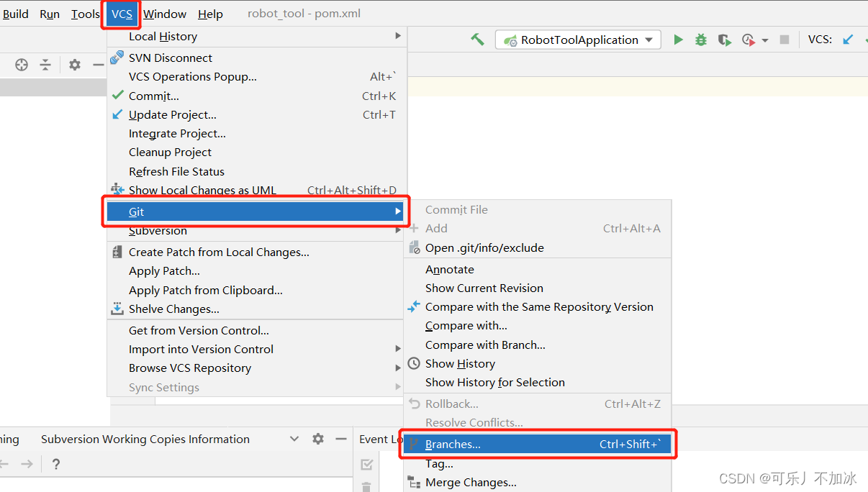
Task: Open the Help menu
Action: click(210, 14)
